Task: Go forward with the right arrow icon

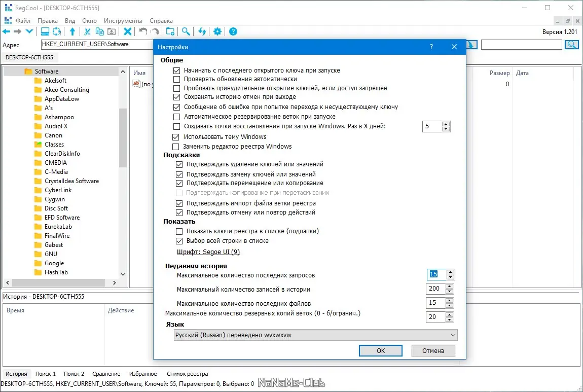Action: tap(17, 31)
